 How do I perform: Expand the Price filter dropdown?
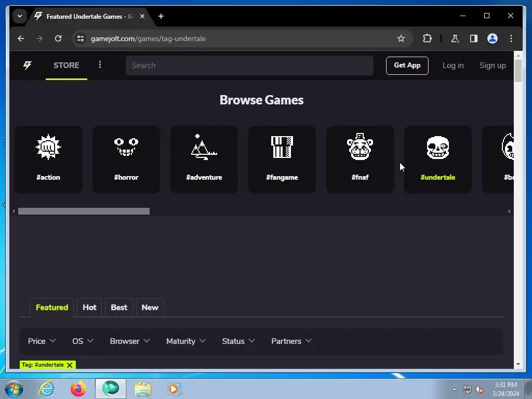click(42, 341)
